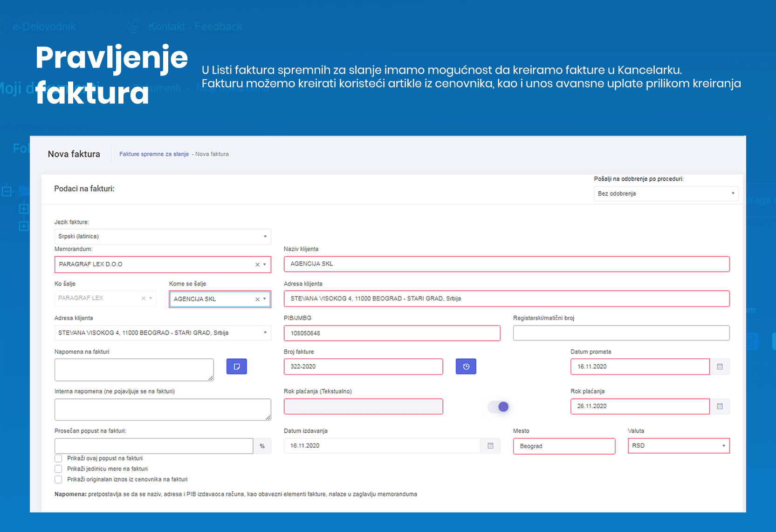Viewport: 776px width, 532px height.
Task: Focus the Interna napomena text area
Action: [162, 409]
